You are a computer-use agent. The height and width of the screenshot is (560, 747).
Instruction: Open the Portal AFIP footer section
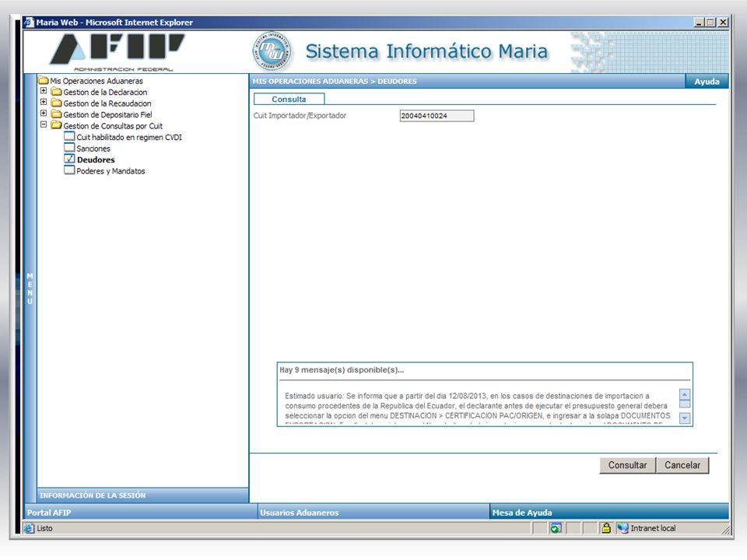click(x=140, y=513)
